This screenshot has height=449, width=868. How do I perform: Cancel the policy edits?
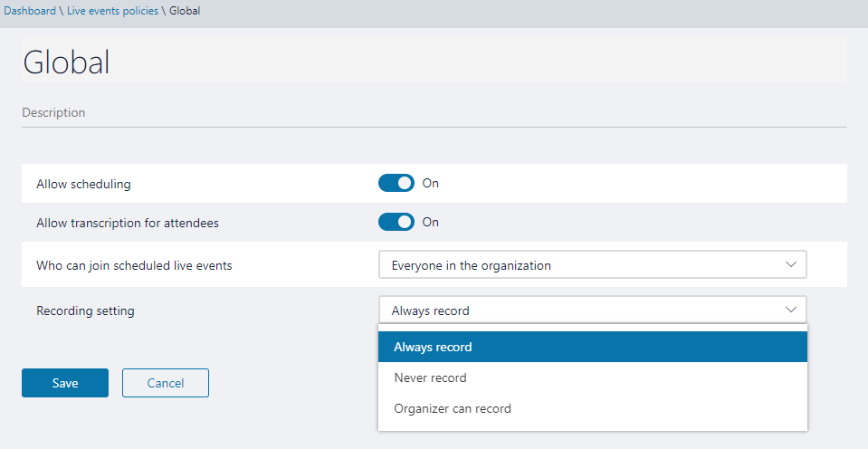click(x=166, y=383)
